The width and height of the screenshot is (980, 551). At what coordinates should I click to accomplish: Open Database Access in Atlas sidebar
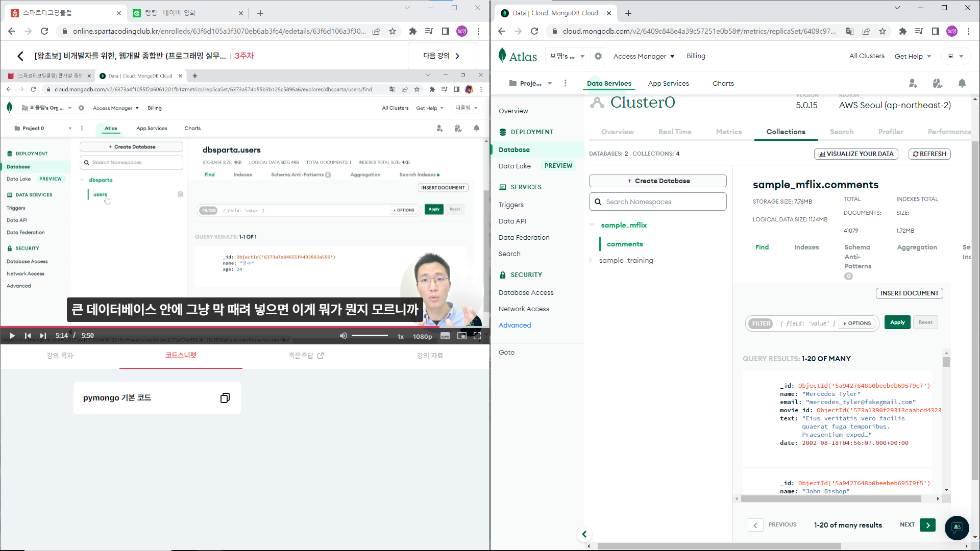click(526, 293)
